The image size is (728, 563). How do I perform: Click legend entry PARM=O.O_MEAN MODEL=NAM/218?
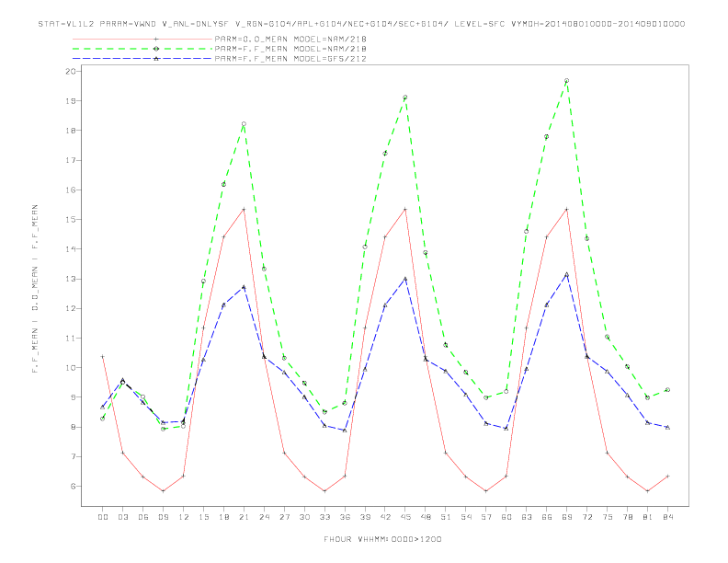(x=290, y=39)
